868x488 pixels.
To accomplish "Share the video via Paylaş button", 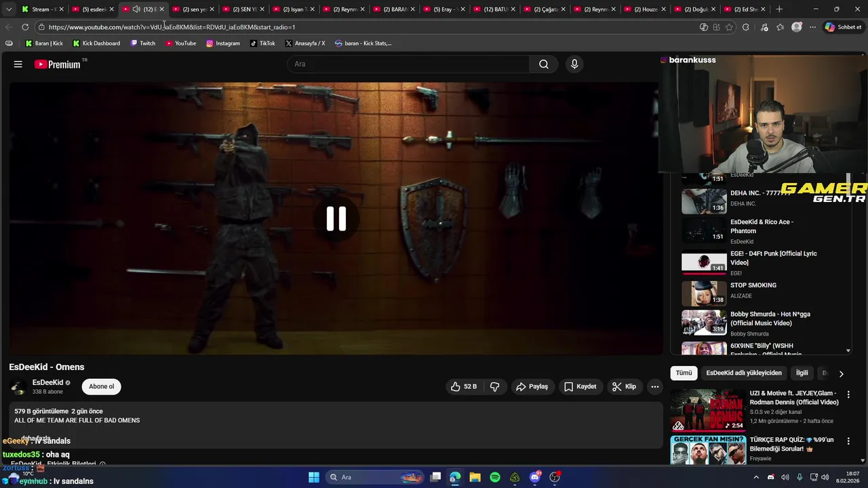I will tap(532, 386).
